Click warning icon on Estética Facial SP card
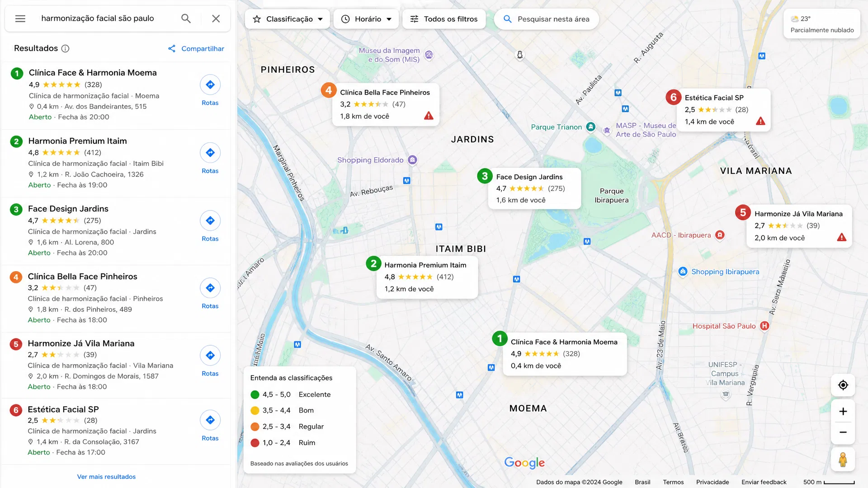The height and width of the screenshot is (488, 868). (761, 121)
